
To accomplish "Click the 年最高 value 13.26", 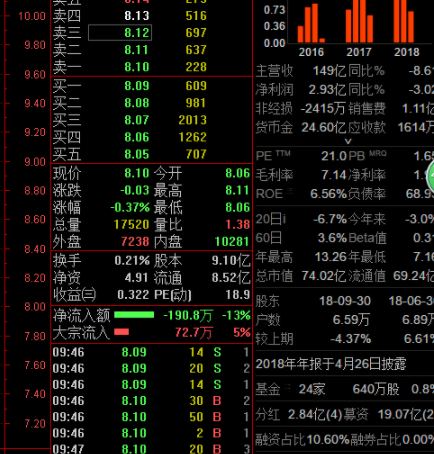I will 331,257.
